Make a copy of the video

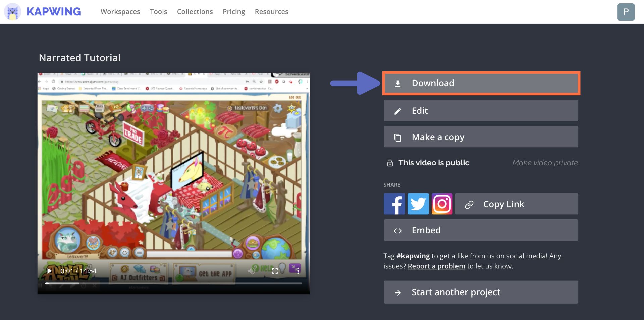481,137
